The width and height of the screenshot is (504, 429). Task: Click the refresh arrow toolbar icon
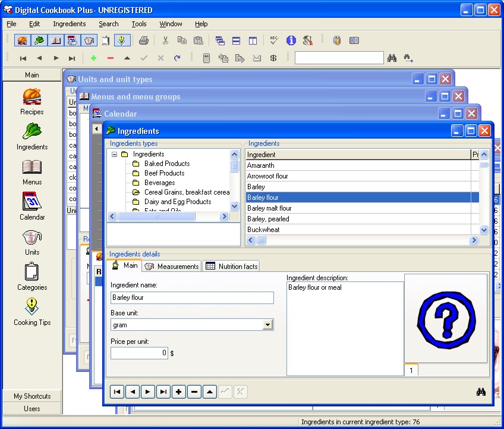click(177, 58)
